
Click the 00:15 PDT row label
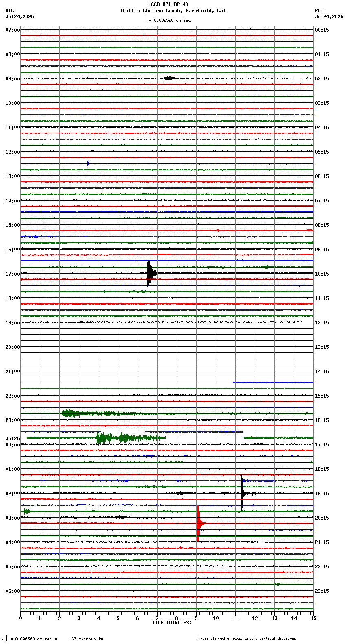point(322,30)
